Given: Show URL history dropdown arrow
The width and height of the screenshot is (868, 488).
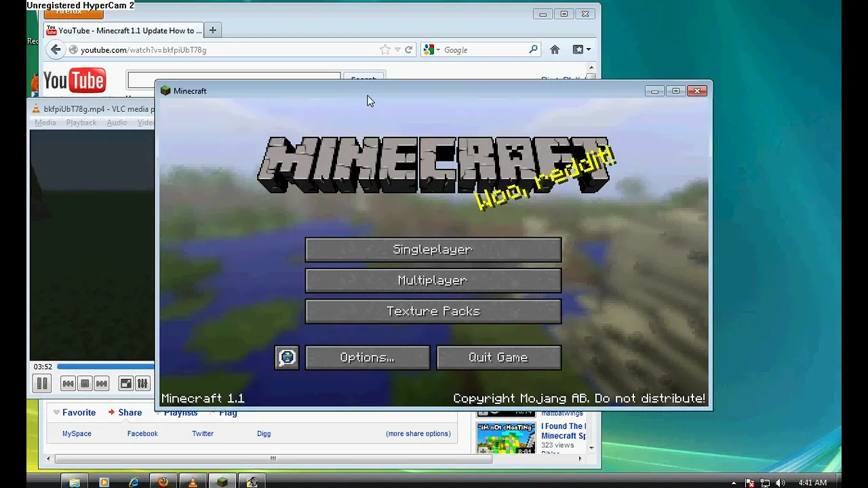Looking at the screenshot, I should click(397, 49).
